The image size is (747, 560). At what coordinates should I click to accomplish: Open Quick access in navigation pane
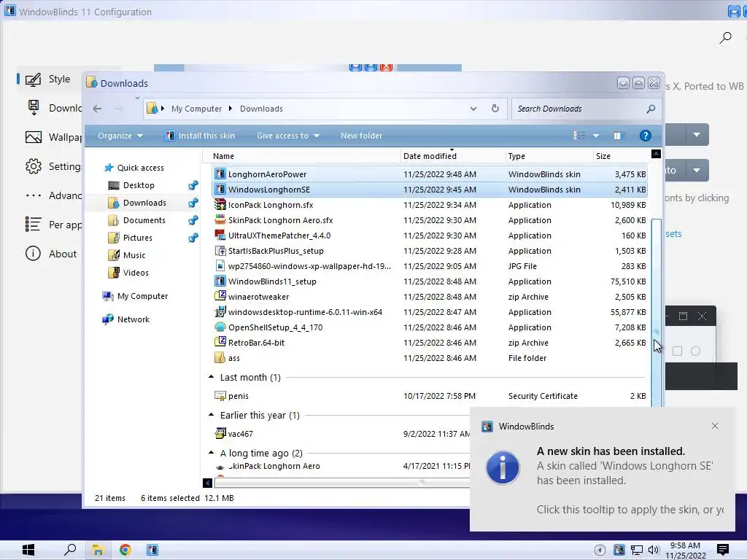[140, 168]
